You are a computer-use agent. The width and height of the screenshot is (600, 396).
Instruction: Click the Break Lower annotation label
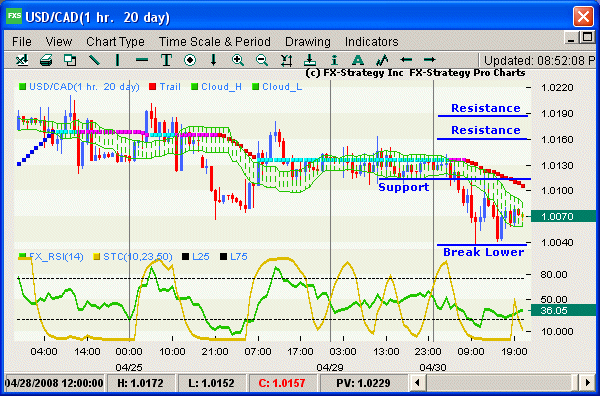coord(483,252)
